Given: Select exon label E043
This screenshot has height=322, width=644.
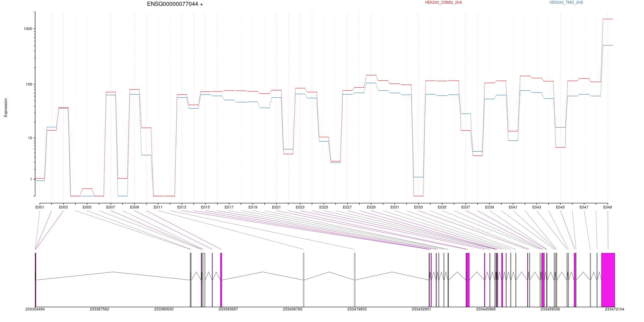Looking at the screenshot, I should tap(537, 207).
